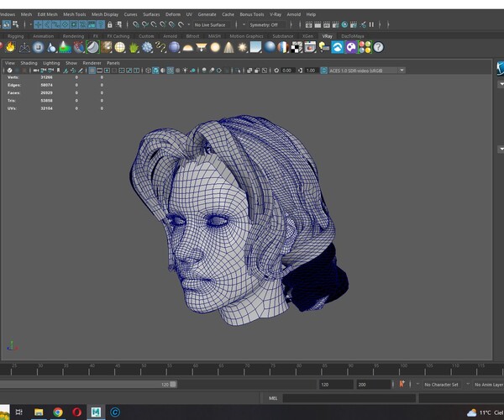This screenshot has width=504, height=420.
Task: Open File Explorer from taskbar
Action: (39, 412)
